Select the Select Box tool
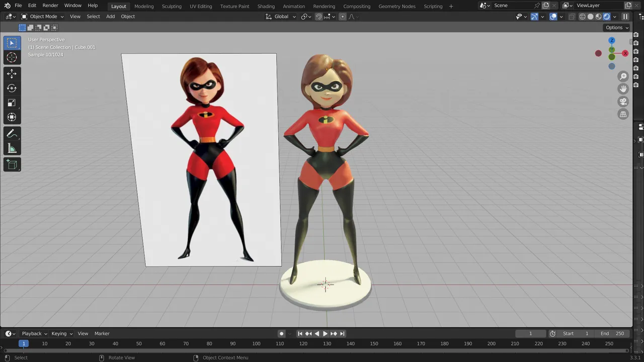The width and height of the screenshot is (644, 362). (12, 43)
